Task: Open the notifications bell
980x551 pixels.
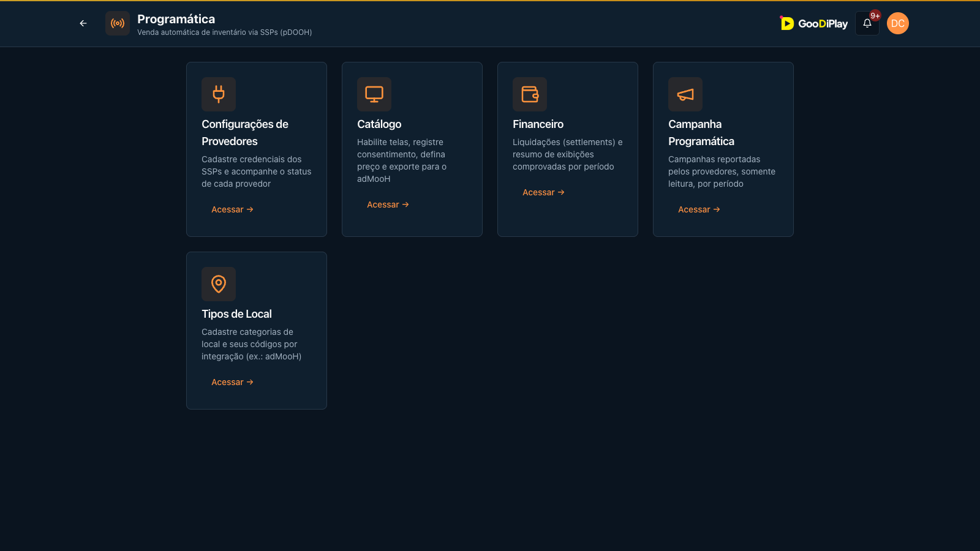Action: click(x=867, y=23)
